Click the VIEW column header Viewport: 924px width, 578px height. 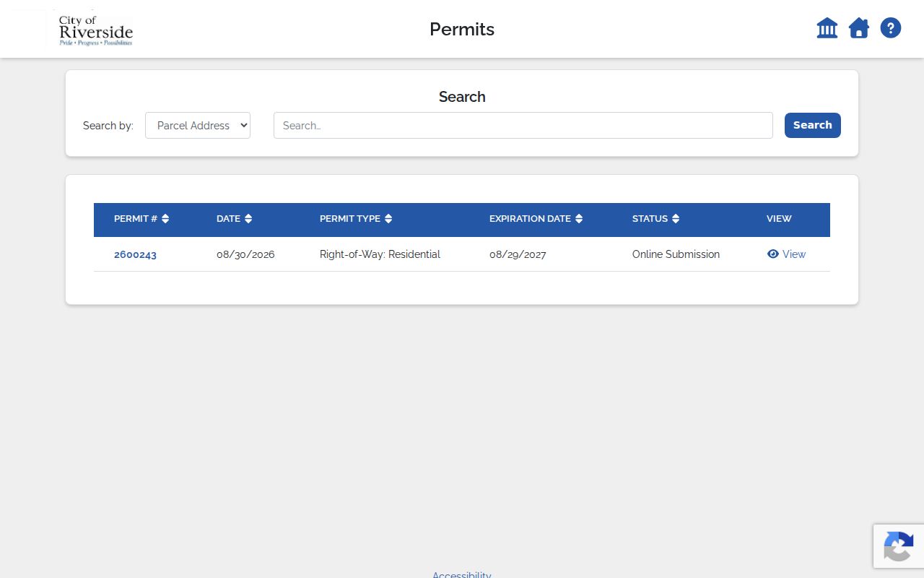pyautogui.click(x=779, y=219)
